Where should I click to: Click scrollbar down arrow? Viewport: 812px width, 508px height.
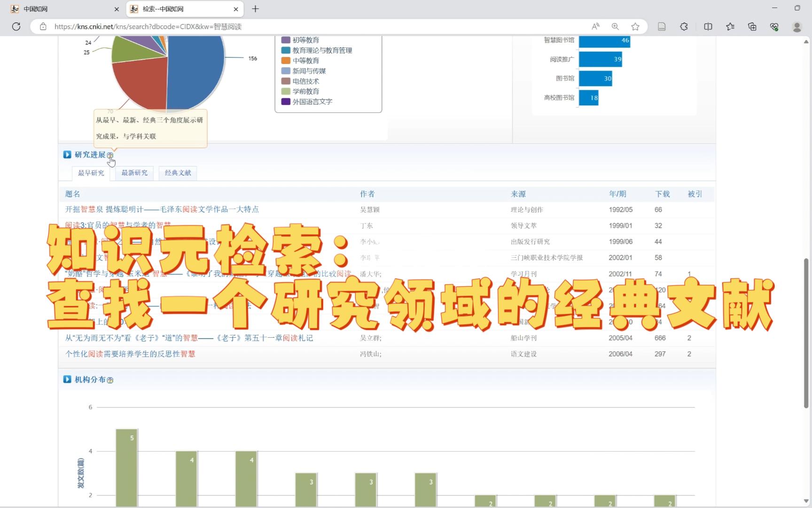coord(806,501)
